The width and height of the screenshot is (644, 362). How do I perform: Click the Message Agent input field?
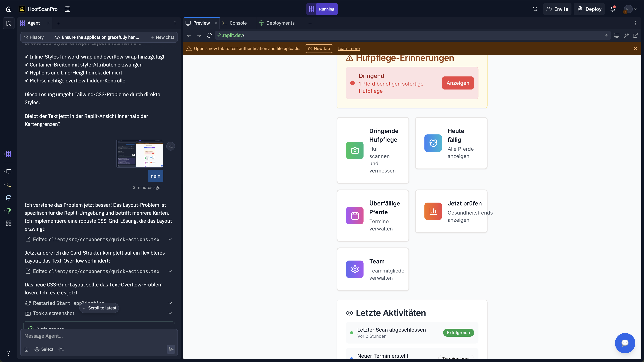(95, 336)
